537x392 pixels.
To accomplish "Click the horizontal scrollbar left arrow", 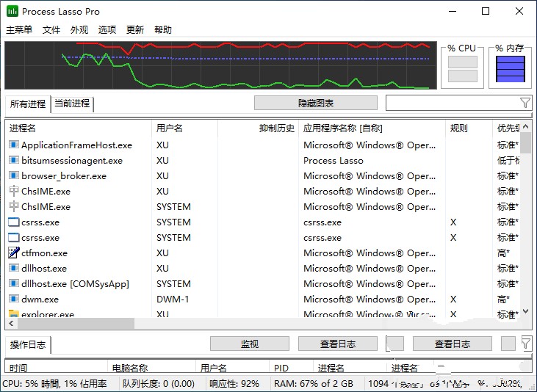I will (x=12, y=323).
